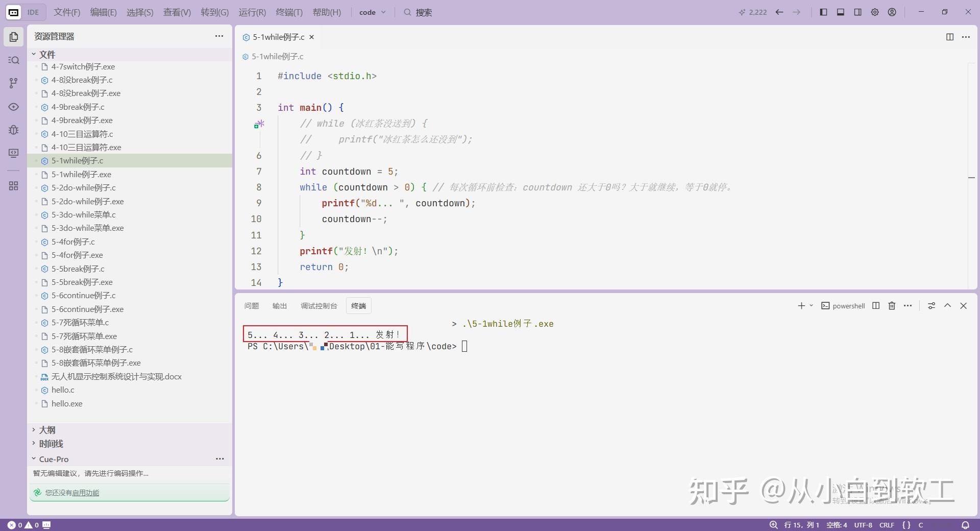Open the Remote Explorer view
980x531 pixels.
tap(14, 153)
